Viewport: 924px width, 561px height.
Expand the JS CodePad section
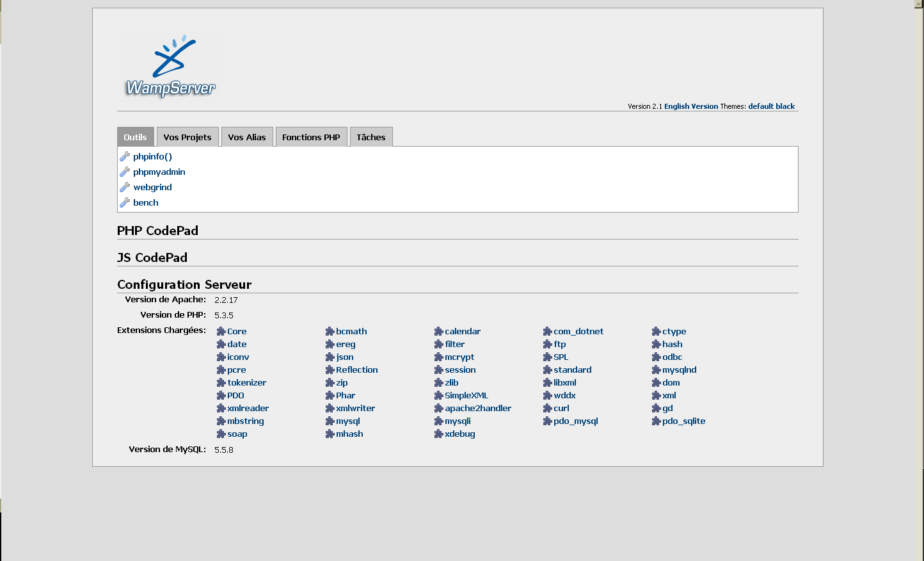(x=152, y=257)
